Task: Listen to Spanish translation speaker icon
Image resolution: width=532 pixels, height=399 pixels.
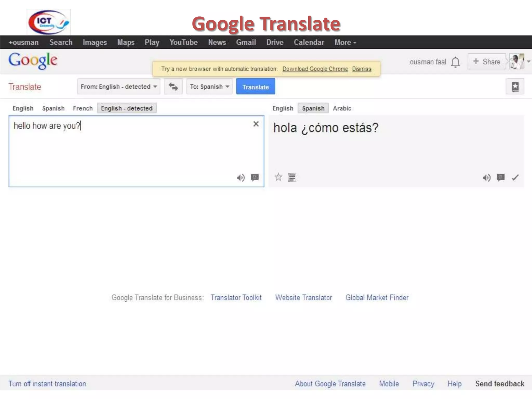Action: pos(487,178)
